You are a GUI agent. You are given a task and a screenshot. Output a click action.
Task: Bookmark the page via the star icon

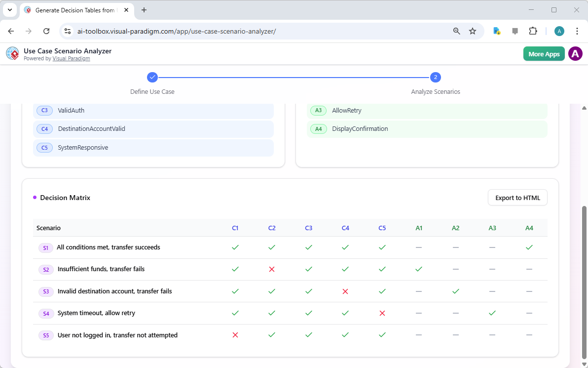473,31
